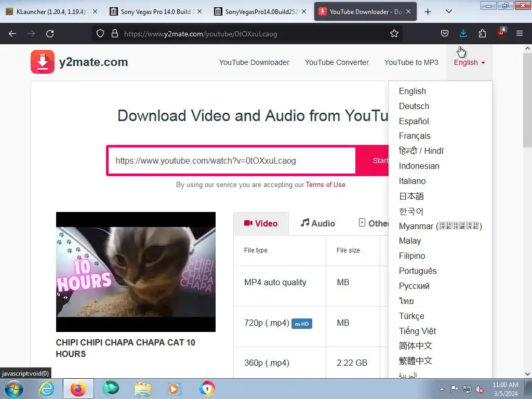This screenshot has height=399, width=532.
Task: Choose Italiano from language list
Action: tap(412, 181)
